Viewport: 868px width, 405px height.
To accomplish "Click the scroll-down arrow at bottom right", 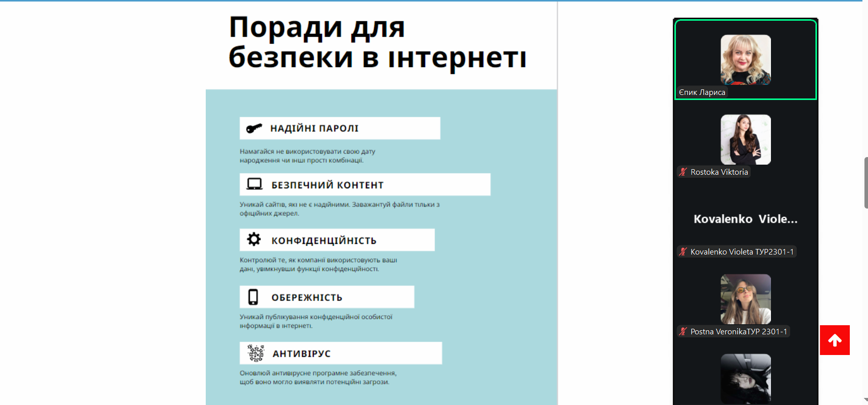I will pos(865,400).
